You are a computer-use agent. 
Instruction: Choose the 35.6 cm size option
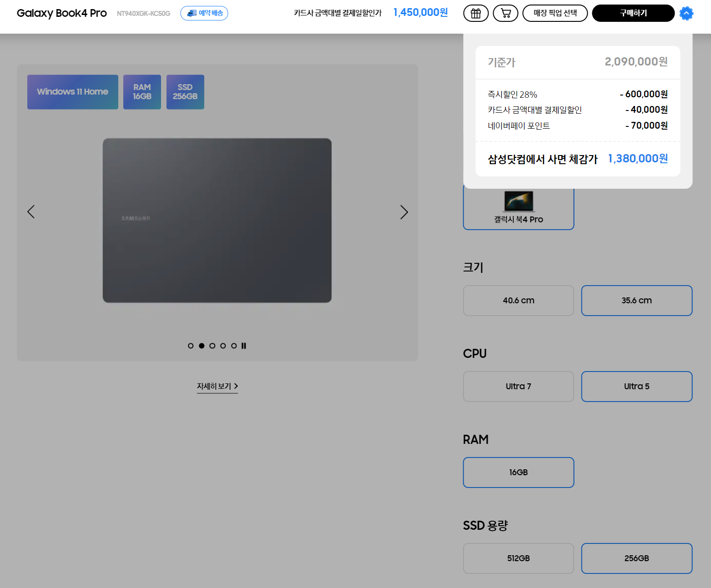click(x=637, y=301)
